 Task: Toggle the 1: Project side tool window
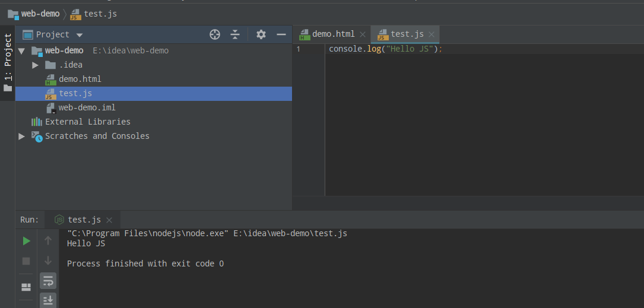[8, 62]
